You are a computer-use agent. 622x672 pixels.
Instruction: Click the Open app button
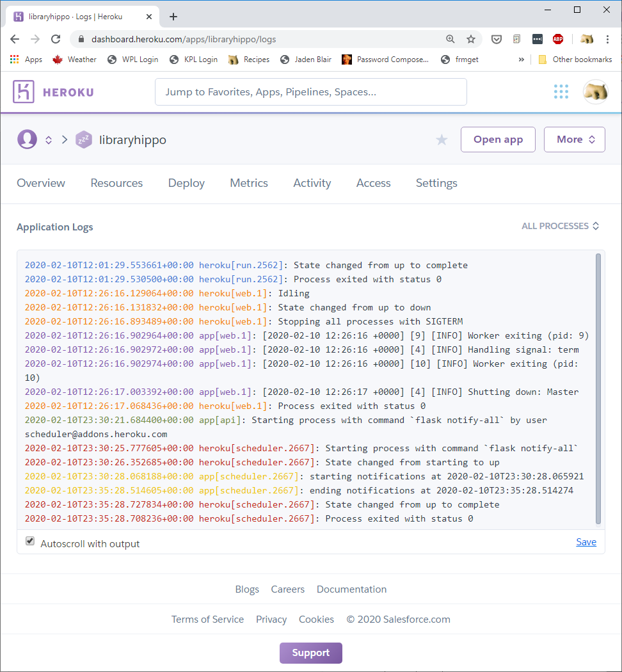[498, 139]
